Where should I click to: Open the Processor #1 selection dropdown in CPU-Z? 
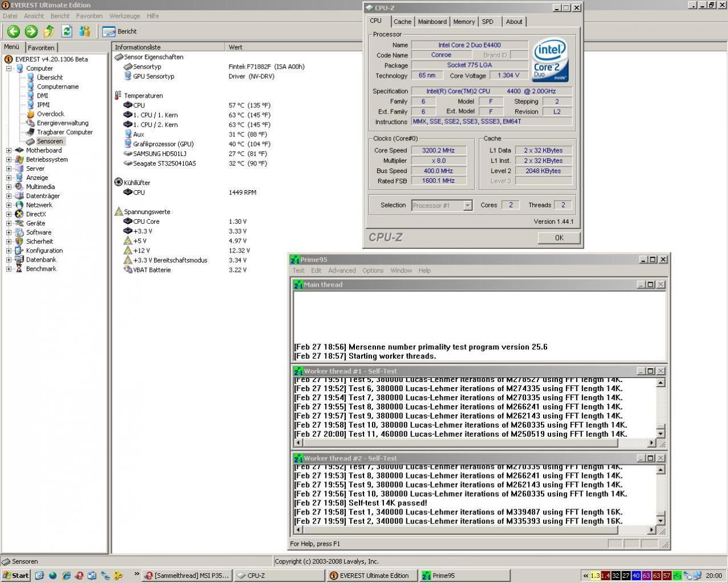coord(468,206)
